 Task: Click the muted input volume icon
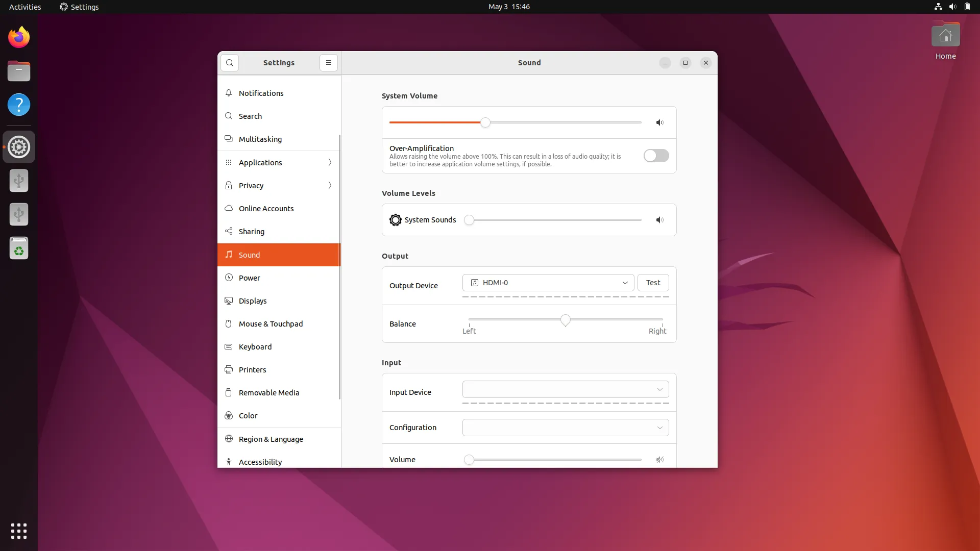(659, 460)
